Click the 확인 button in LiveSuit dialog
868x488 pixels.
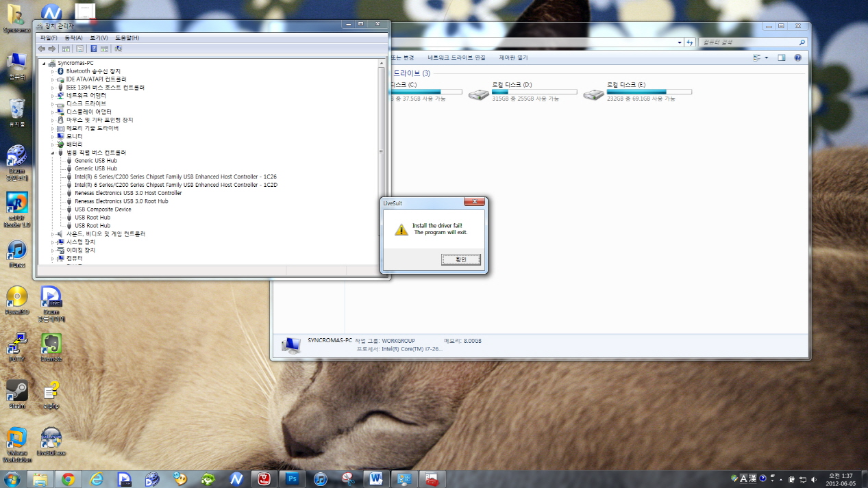pos(460,259)
